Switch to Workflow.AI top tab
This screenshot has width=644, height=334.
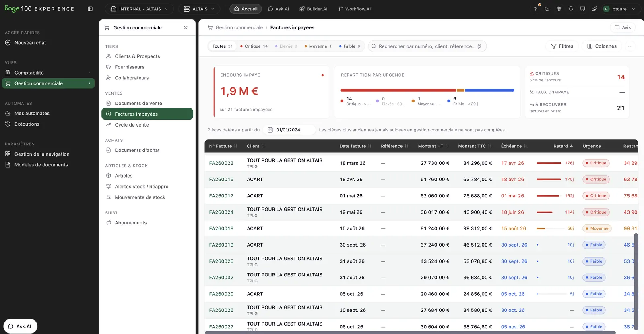355,9
